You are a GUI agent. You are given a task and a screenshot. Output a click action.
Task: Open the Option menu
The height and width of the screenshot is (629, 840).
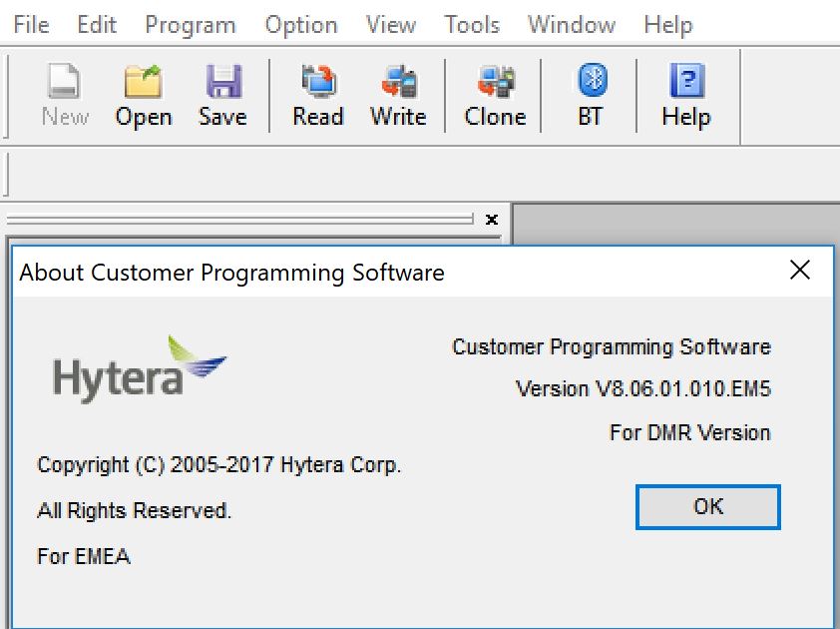point(301,25)
